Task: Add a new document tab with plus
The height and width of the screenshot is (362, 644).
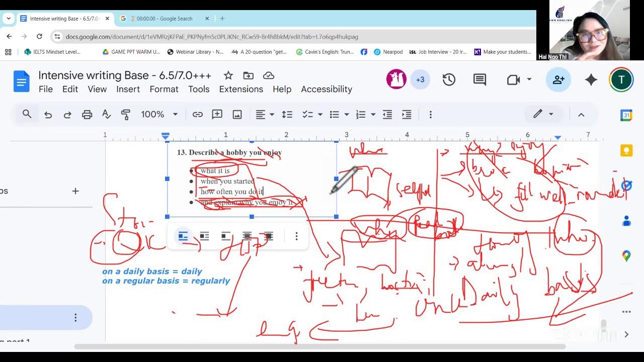Action: (75, 191)
